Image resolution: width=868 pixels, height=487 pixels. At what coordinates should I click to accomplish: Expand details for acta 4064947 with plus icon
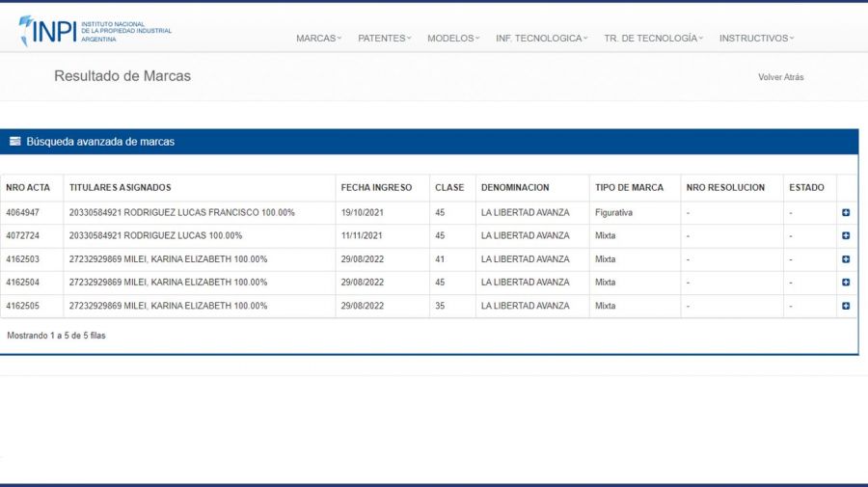[x=846, y=212]
